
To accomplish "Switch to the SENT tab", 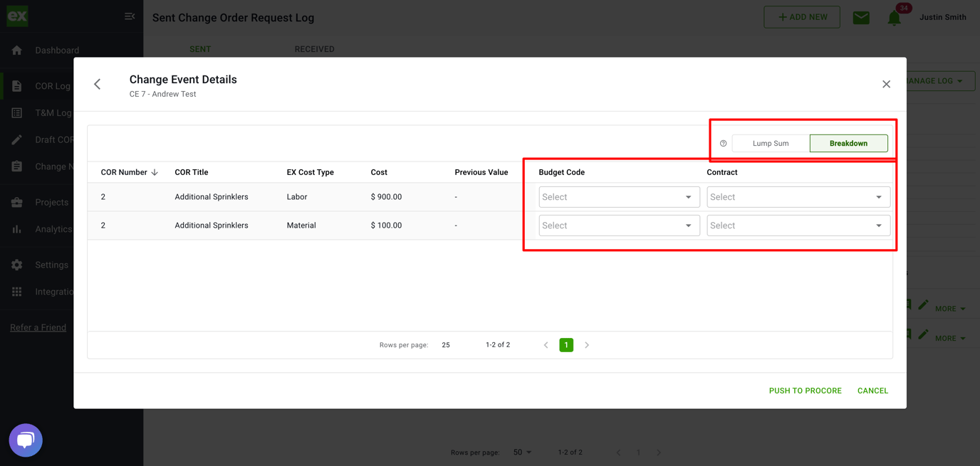I will click(200, 49).
